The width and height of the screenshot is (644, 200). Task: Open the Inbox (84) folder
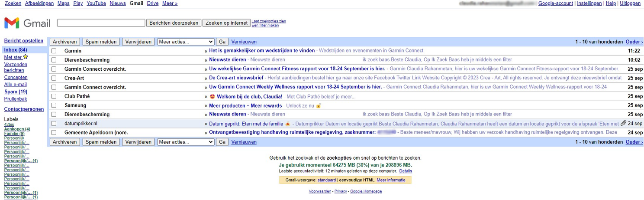click(x=16, y=50)
